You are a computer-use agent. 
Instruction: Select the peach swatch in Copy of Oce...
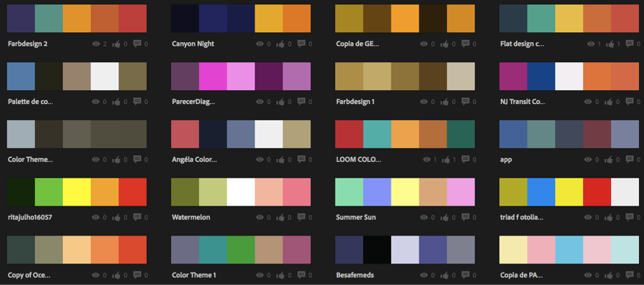pyautogui.click(x=77, y=250)
